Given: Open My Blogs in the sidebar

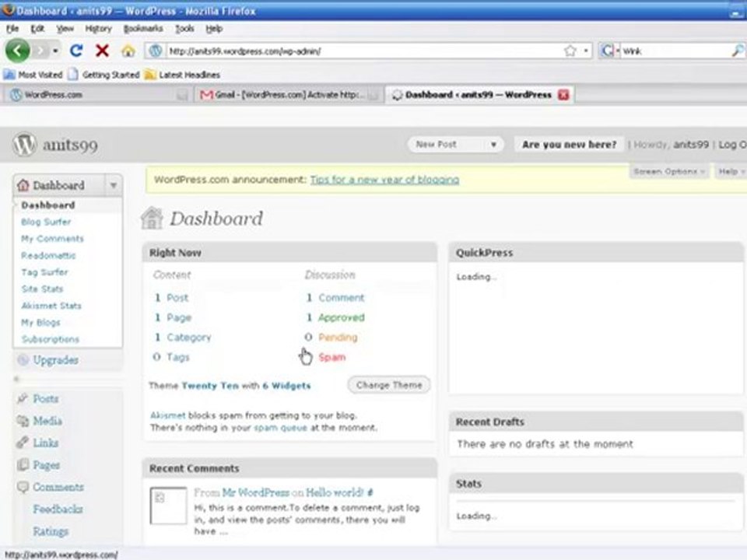Looking at the screenshot, I should (x=40, y=322).
